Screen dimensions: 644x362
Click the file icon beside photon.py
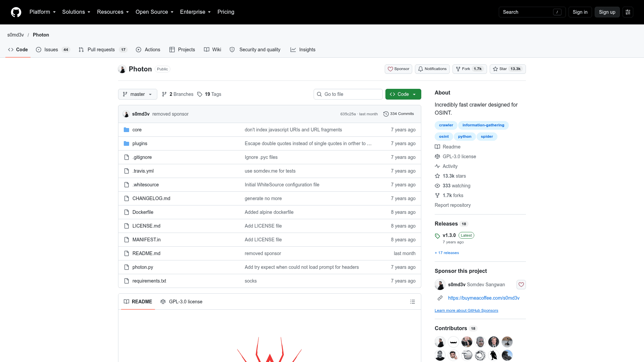(x=126, y=267)
